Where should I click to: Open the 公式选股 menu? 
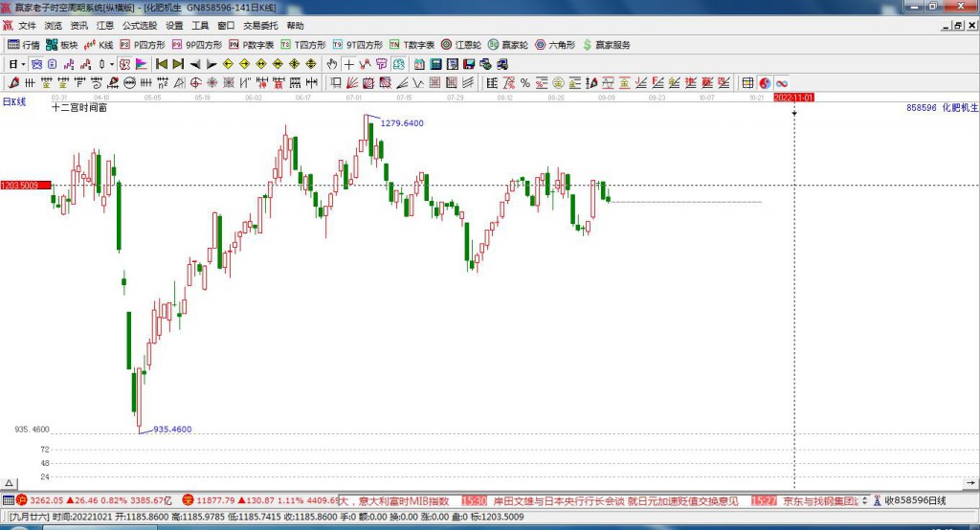point(140,26)
